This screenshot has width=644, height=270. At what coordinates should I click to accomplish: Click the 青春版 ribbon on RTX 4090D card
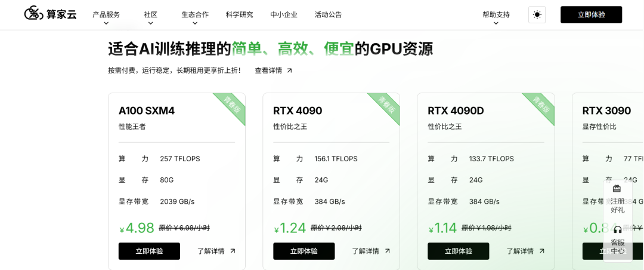point(541,106)
